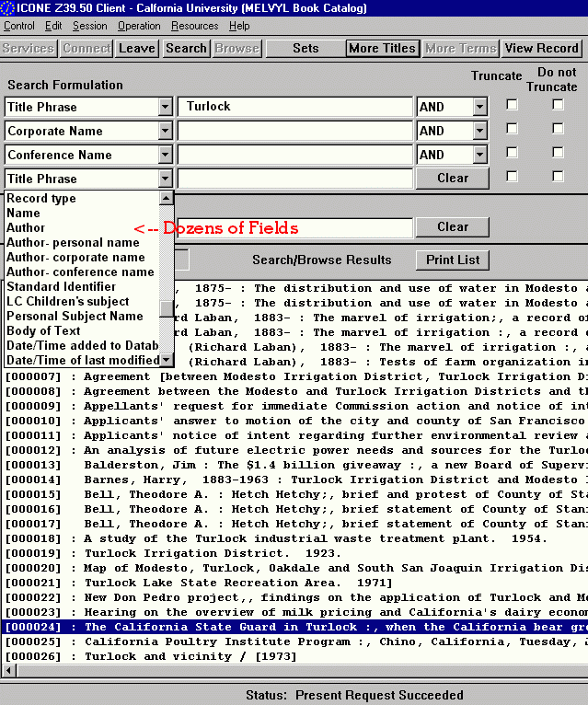Open the Resources menu

click(x=194, y=26)
